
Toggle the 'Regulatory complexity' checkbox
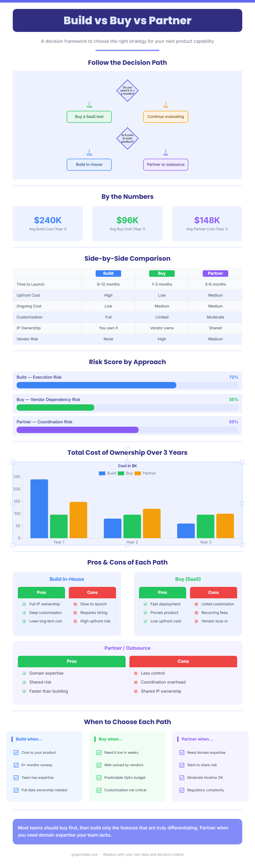pos(182,790)
